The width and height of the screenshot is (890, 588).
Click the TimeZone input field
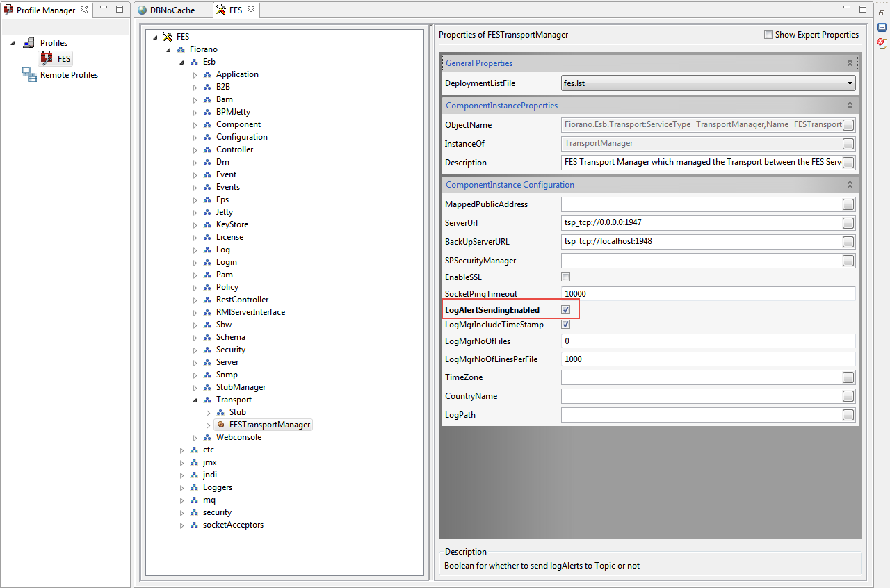pyautogui.click(x=702, y=377)
